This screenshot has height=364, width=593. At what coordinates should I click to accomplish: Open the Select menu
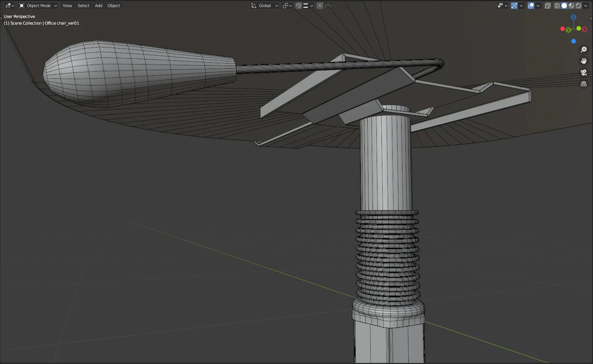[x=83, y=6]
